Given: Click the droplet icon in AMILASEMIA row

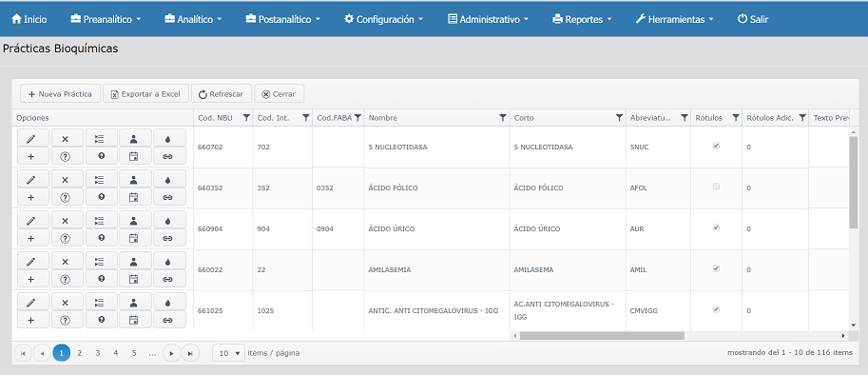Looking at the screenshot, I should coord(167,262).
